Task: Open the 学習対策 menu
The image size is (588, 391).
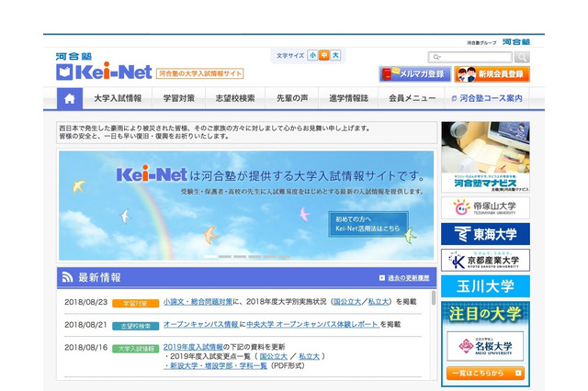Action: pyautogui.click(x=179, y=98)
